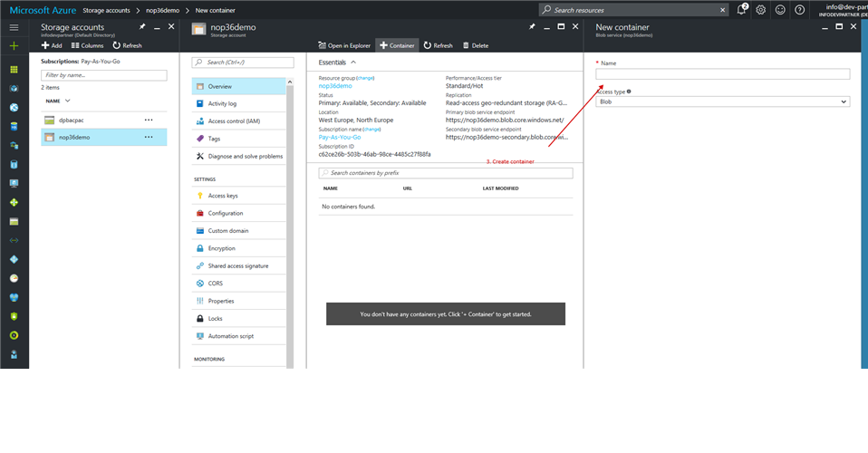The image size is (868, 453).
Task: Sort by the NAME column chevron
Action: point(68,101)
